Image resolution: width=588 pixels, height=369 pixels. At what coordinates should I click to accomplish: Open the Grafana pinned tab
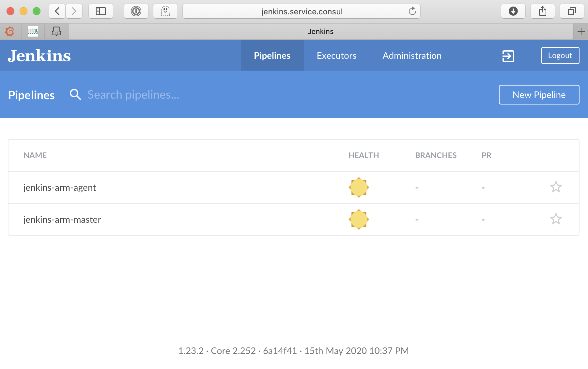click(10, 32)
